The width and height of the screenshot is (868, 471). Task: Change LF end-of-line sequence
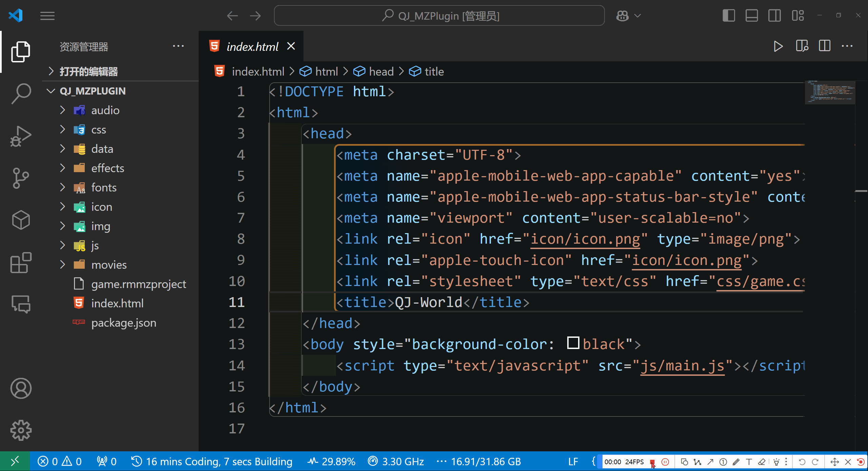(x=573, y=462)
